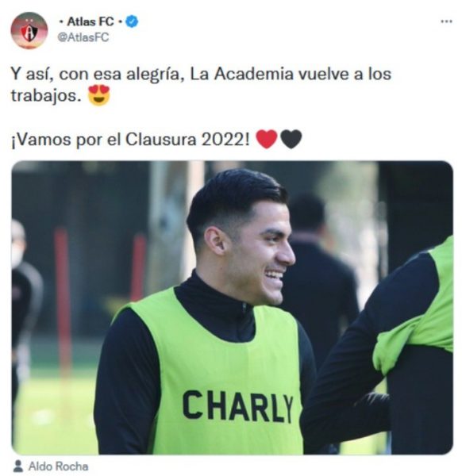
Task: Open the Aldo Rocha tagged name
Action: tap(58, 466)
